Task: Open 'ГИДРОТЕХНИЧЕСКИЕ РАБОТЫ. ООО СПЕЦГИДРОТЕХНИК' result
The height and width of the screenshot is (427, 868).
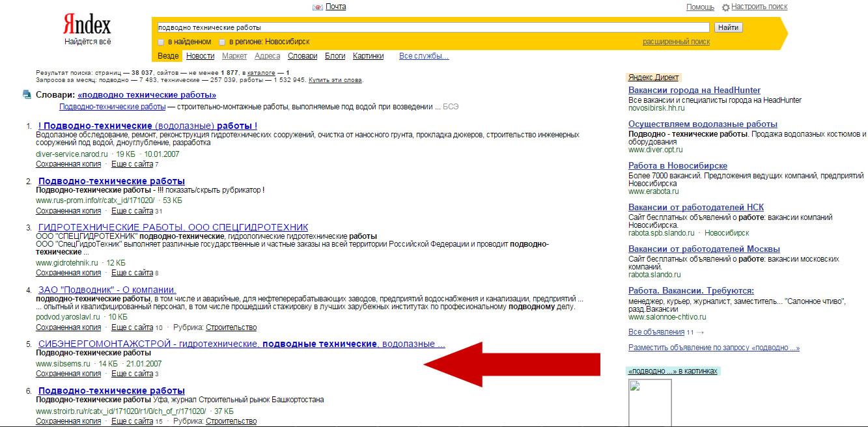Action: point(173,227)
